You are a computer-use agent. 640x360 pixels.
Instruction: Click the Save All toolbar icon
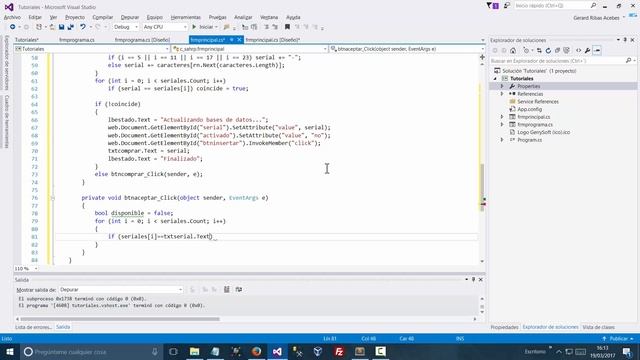click(x=71, y=27)
